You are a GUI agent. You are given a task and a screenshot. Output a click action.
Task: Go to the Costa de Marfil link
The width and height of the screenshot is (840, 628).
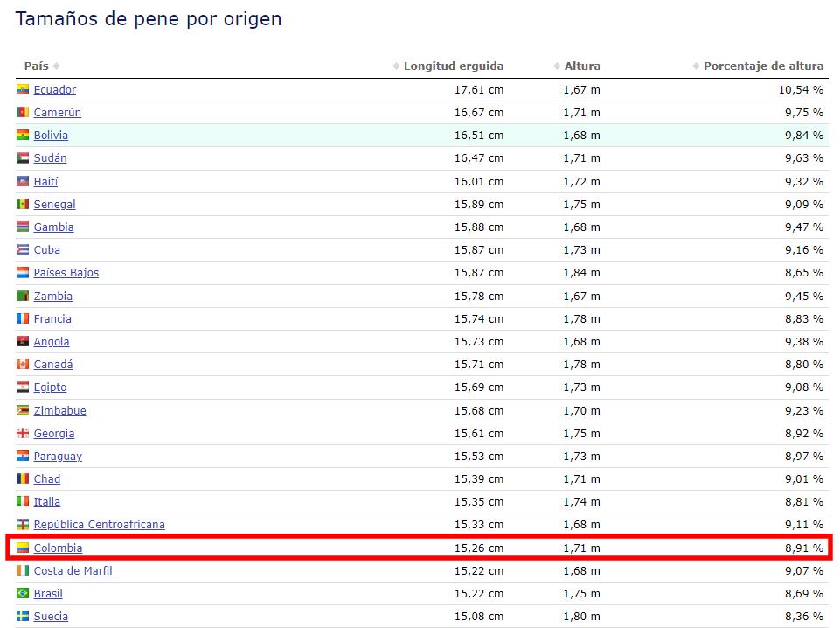click(x=73, y=571)
